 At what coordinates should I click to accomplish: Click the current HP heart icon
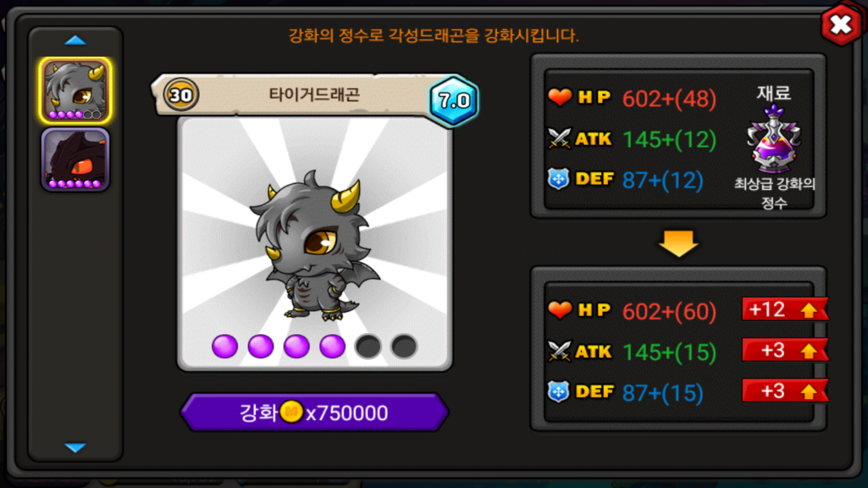coord(560,97)
